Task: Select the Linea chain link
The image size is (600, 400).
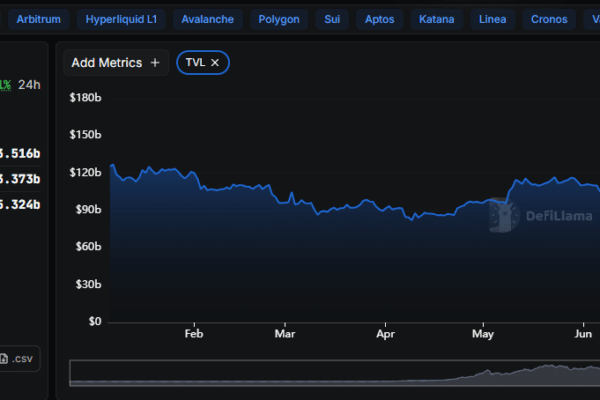Action: [x=493, y=19]
